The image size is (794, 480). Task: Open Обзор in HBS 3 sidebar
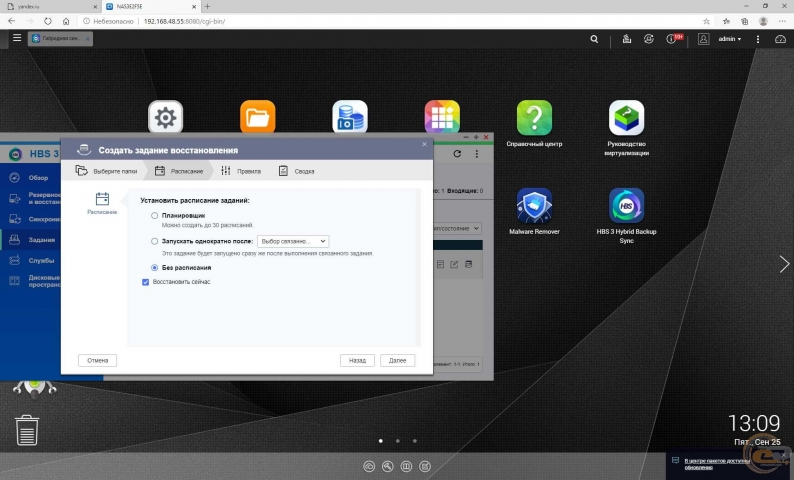tap(30, 178)
